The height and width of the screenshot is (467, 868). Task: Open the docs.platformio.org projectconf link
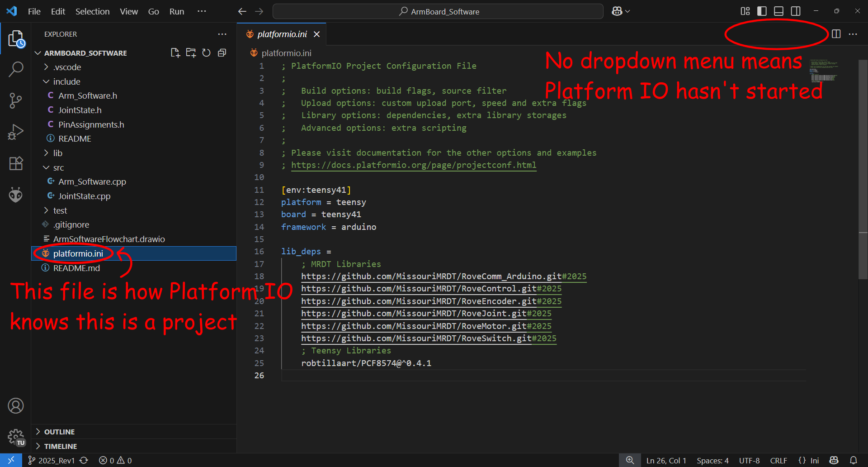pos(413,165)
